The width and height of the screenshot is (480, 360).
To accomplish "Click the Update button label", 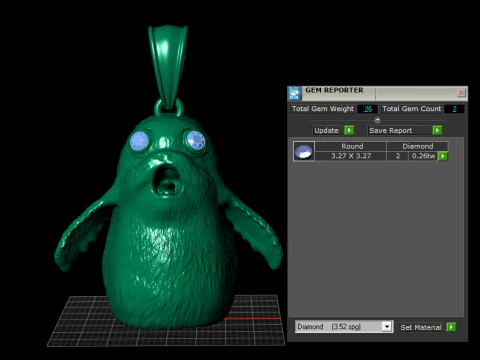I will tap(326, 130).
